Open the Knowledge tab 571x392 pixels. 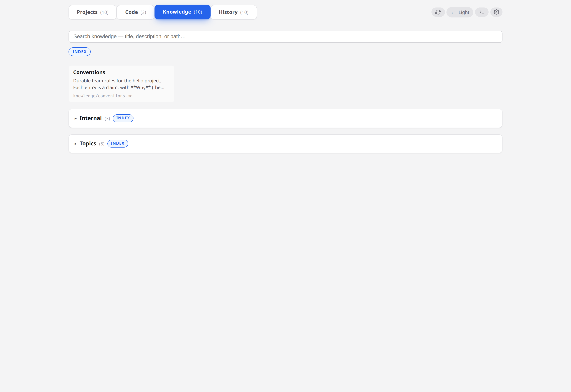182,12
